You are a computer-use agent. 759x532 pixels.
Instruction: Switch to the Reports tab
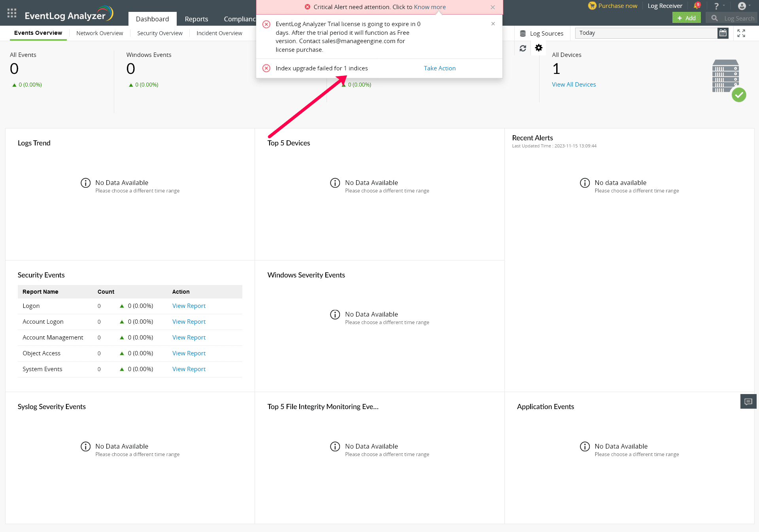(196, 19)
